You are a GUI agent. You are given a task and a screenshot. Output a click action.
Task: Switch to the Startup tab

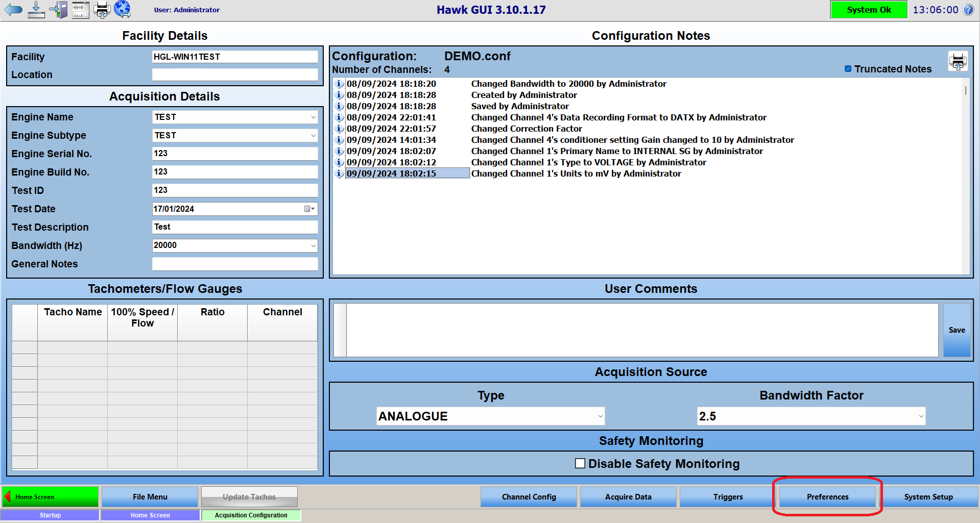(50, 515)
